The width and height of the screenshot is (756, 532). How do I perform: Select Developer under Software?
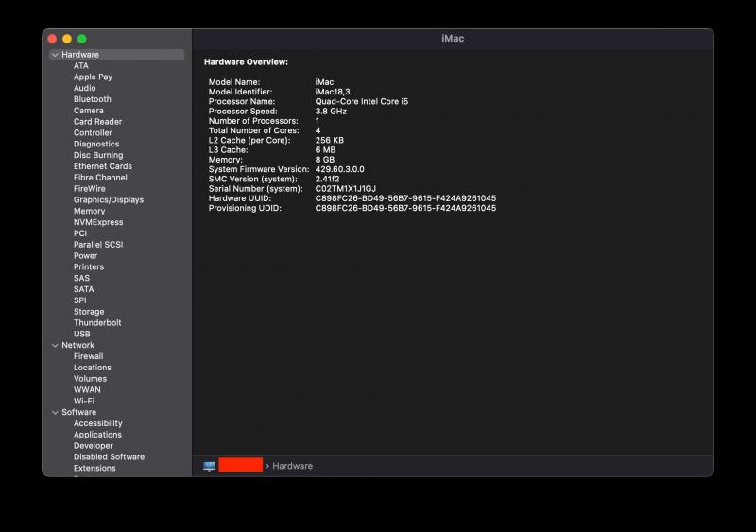click(x=93, y=446)
